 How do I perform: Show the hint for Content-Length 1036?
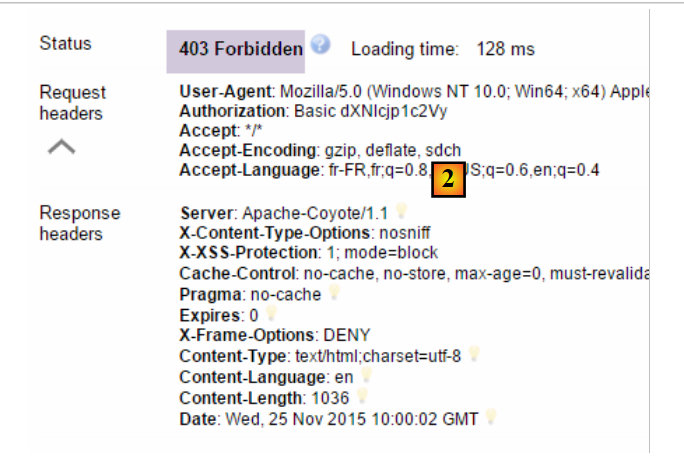coord(363,396)
